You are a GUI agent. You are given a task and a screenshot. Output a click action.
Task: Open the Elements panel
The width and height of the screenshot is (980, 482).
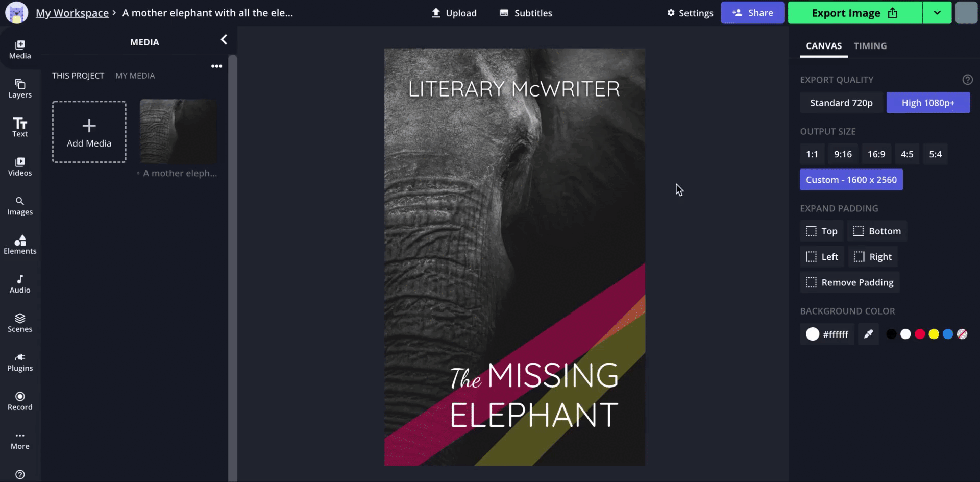point(20,245)
